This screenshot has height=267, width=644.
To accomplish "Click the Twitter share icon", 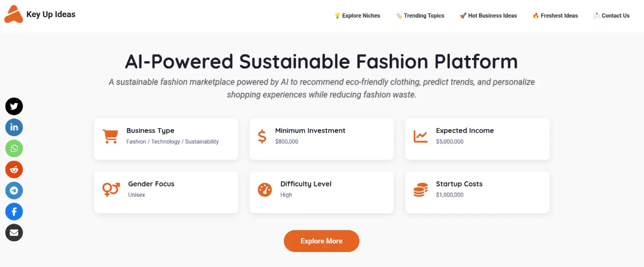I will point(14,107).
